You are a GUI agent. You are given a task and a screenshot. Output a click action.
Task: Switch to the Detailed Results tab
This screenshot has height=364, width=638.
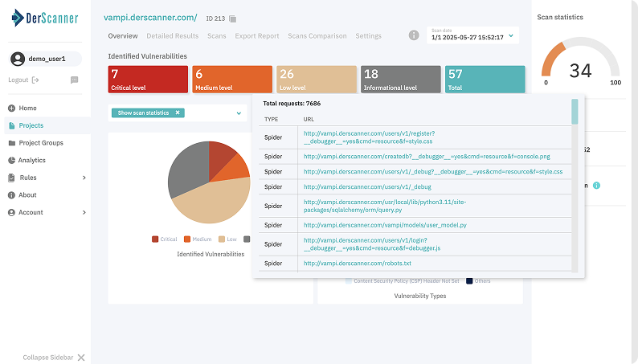point(173,36)
